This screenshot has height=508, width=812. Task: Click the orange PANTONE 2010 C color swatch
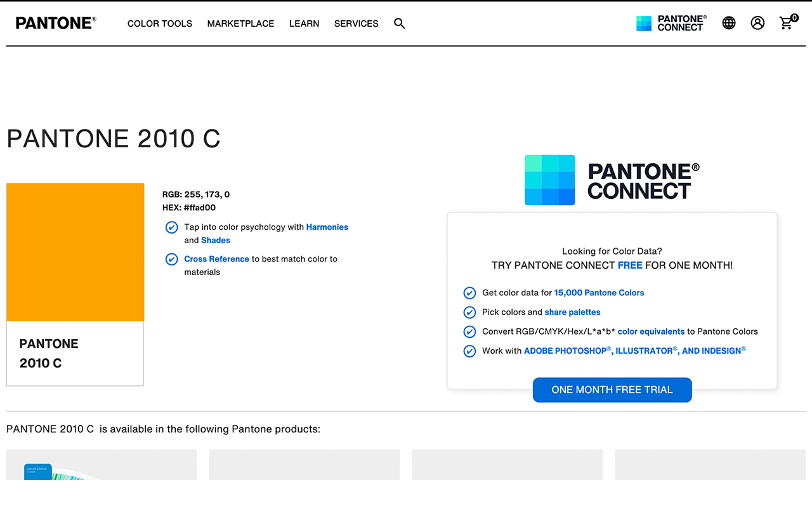point(75,251)
